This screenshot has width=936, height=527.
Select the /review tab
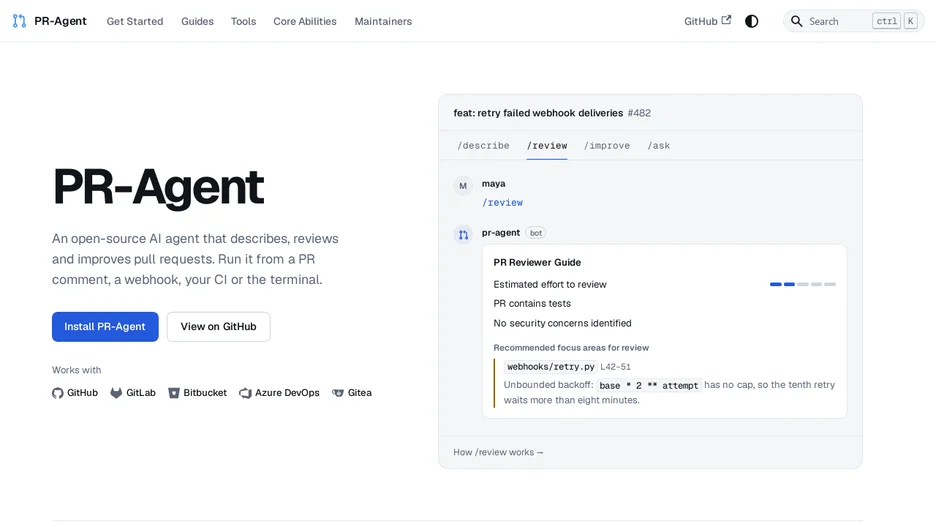(x=547, y=146)
